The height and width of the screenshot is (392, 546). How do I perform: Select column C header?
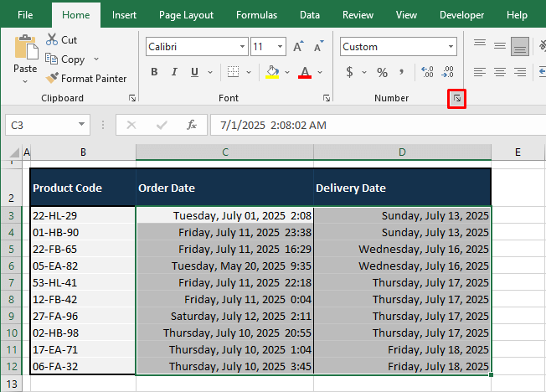click(x=225, y=152)
